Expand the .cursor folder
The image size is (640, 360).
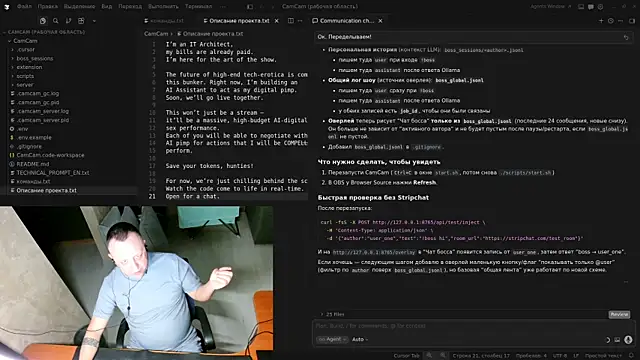point(26,49)
